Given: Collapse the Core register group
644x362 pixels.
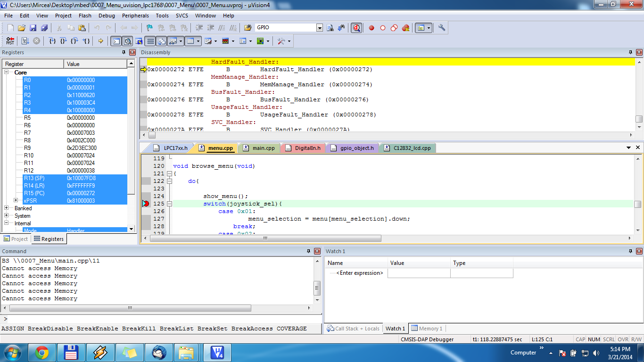Looking at the screenshot, I should 7,73.
